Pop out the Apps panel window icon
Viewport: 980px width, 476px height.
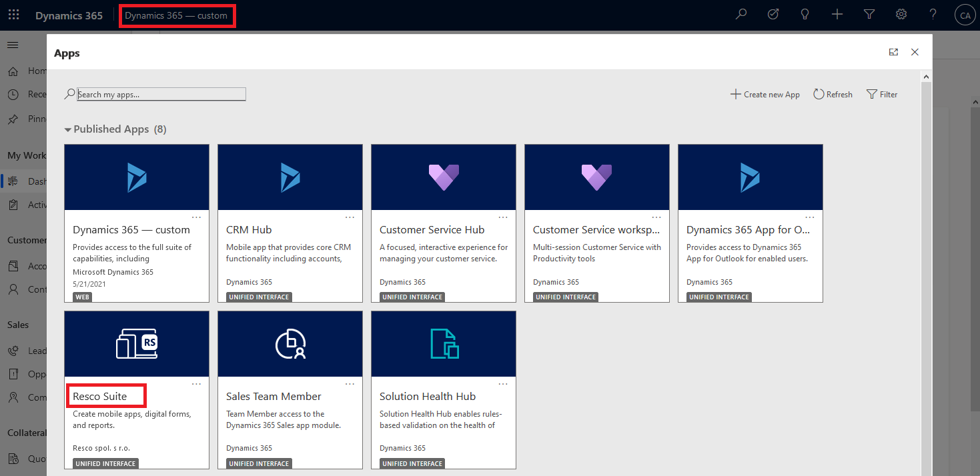coord(893,53)
